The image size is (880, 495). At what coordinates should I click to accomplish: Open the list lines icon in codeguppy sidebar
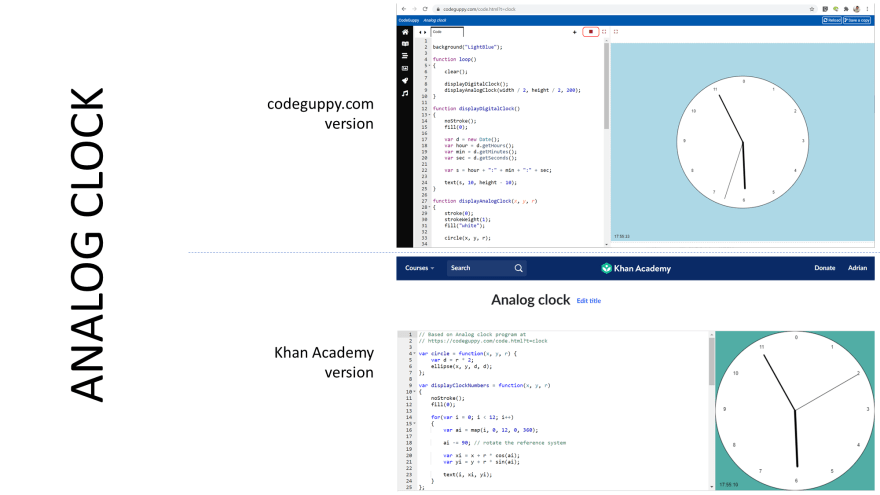pyautogui.click(x=405, y=56)
